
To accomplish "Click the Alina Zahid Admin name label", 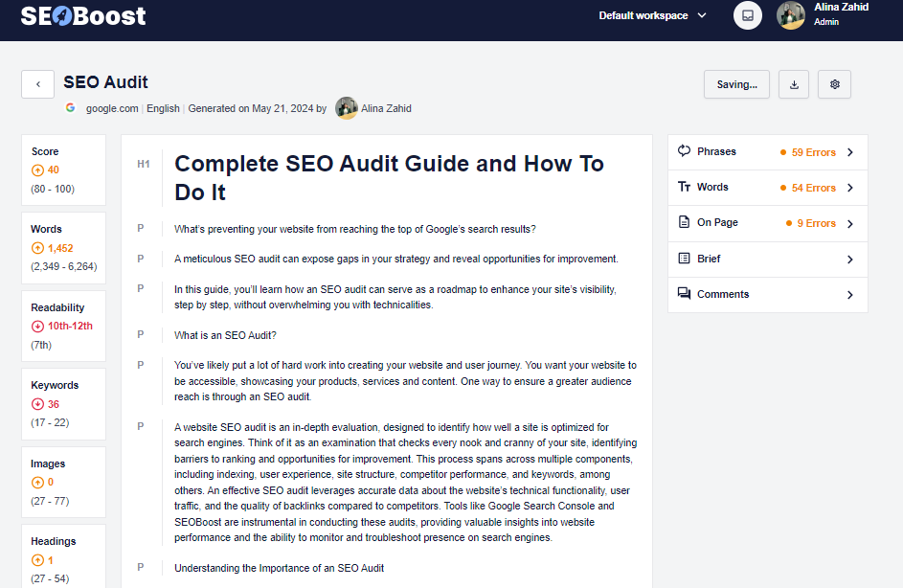I will (841, 13).
